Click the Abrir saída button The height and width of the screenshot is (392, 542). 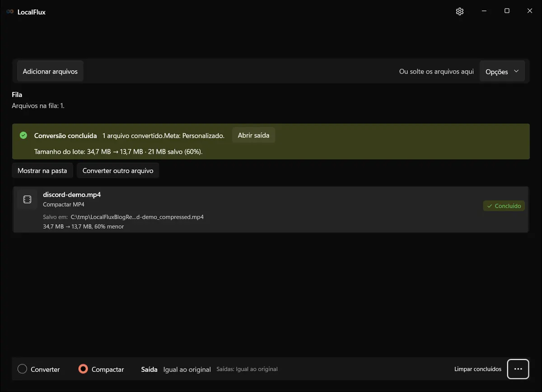(x=253, y=135)
